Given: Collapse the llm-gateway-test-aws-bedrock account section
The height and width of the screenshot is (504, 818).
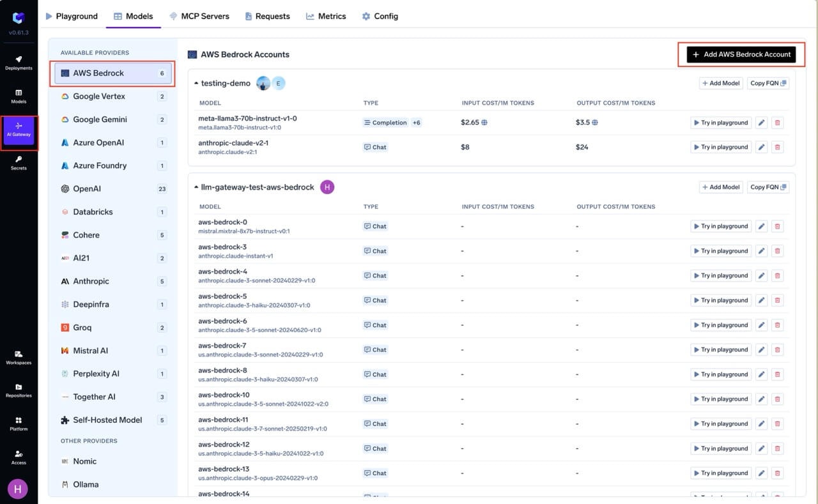Looking at the screenshot, I should (x=197, y=187).
